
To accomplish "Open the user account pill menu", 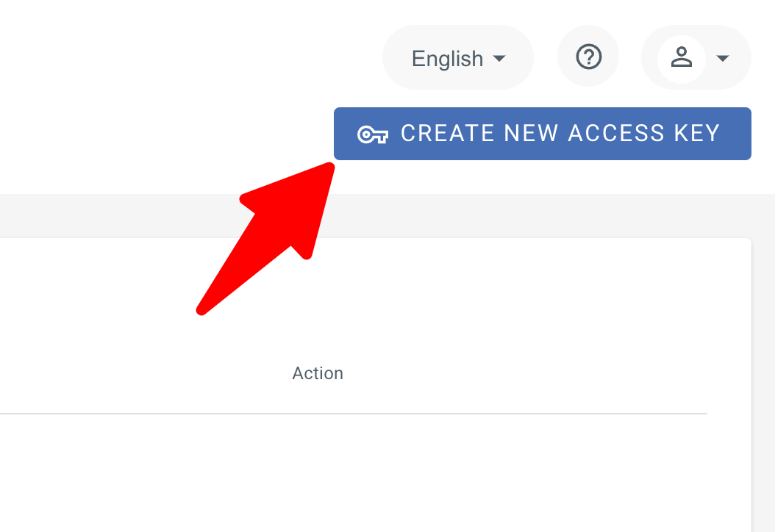I will pyautogui.click(x=696, y=58).
